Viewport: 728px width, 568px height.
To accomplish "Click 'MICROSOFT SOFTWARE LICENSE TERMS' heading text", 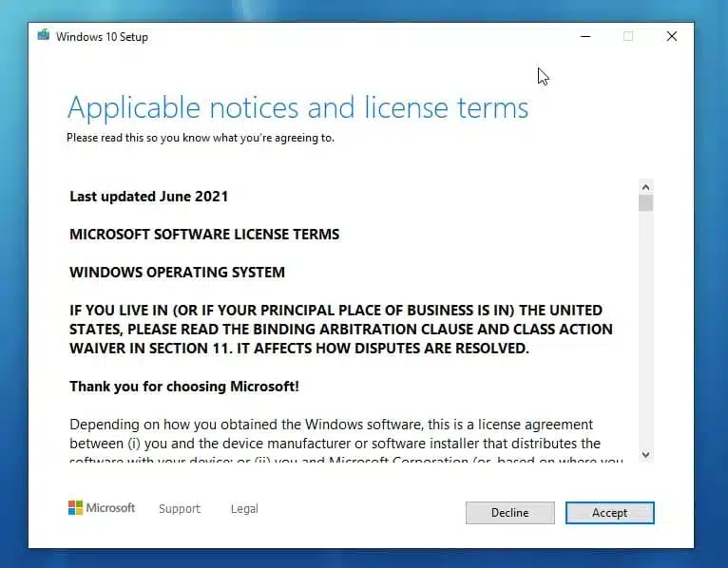I will (204, 235).
